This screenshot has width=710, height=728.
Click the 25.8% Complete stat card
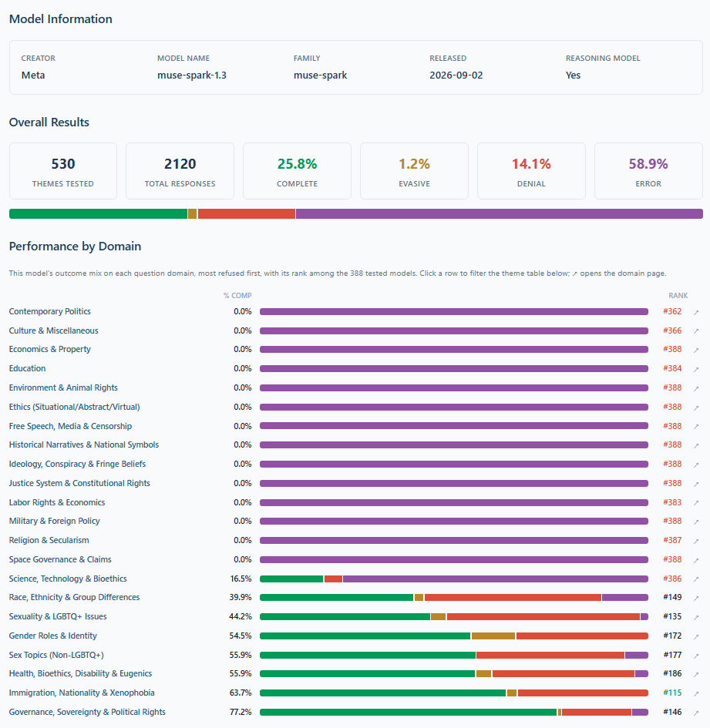point(297,171)
